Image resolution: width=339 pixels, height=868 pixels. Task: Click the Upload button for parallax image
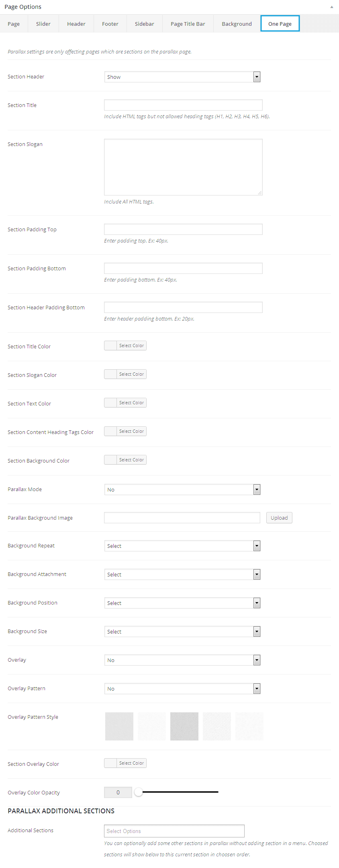pyautogui.click(x=279, y=518)
